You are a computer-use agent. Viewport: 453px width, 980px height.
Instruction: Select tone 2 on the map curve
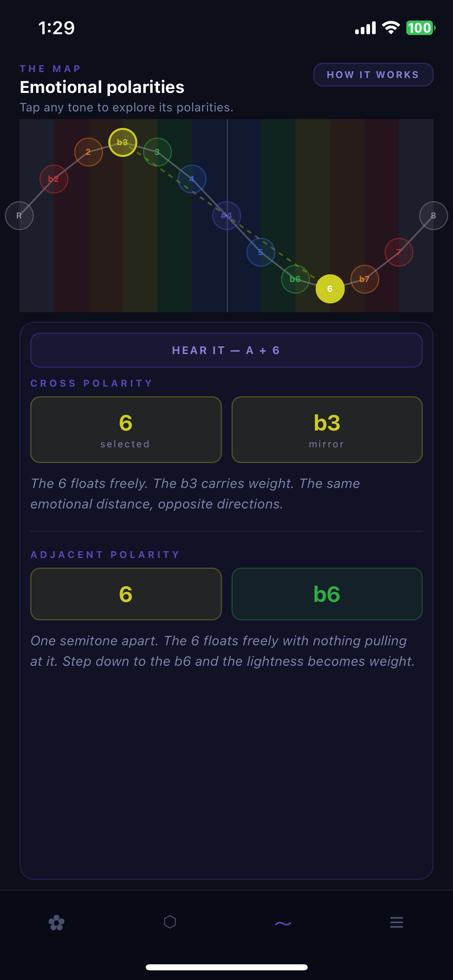pos(88,152)
